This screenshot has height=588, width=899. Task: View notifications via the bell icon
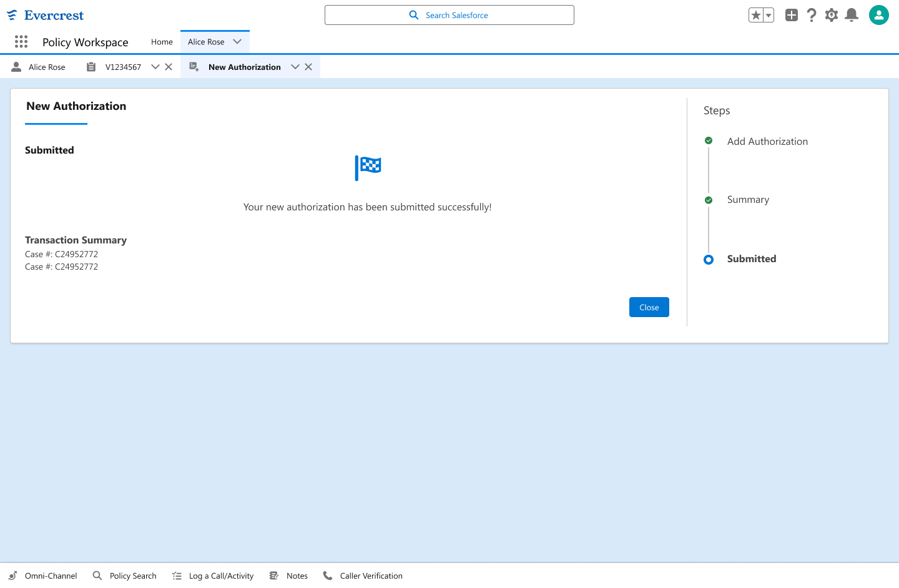pos(852,14)
